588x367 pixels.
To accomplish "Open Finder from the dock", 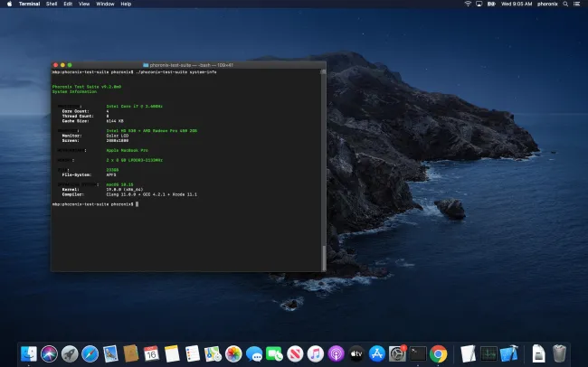I will [29, 353].
